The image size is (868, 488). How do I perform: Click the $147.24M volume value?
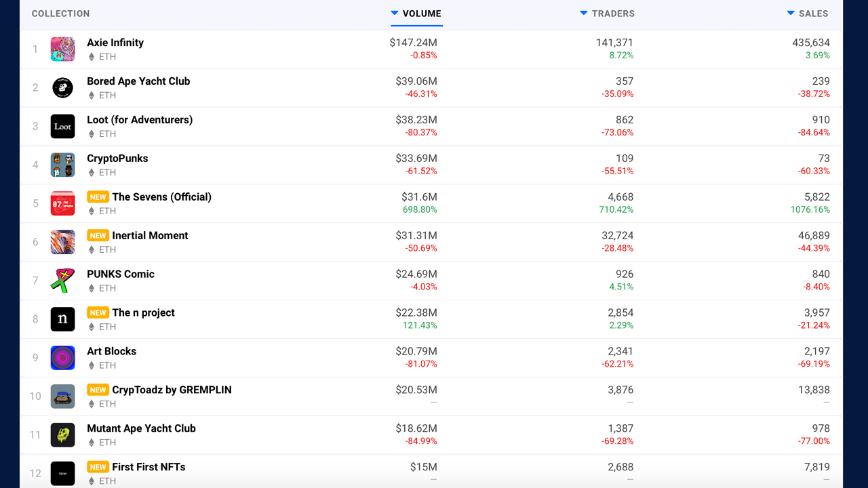[414, 43]
